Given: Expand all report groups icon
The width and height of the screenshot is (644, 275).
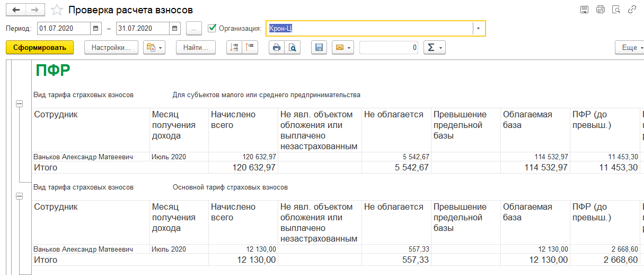Looking at the screenshot, I should point(234,48).
